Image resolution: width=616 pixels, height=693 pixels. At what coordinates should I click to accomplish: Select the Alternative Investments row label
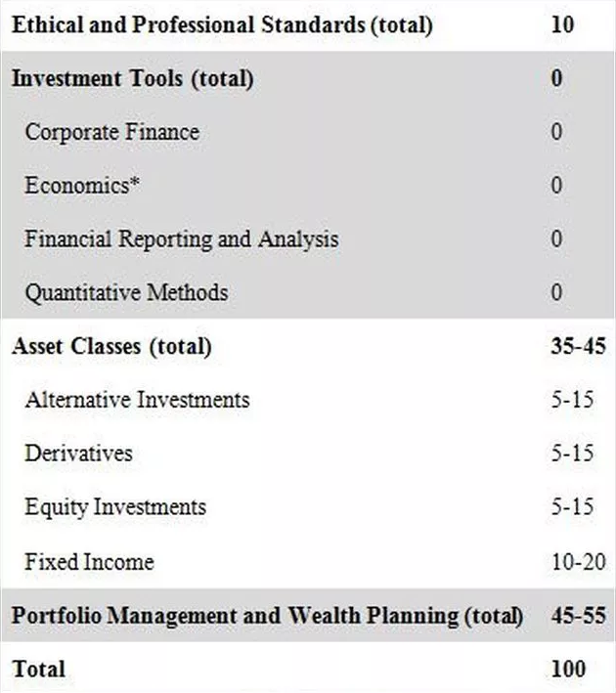click(137, 400)
